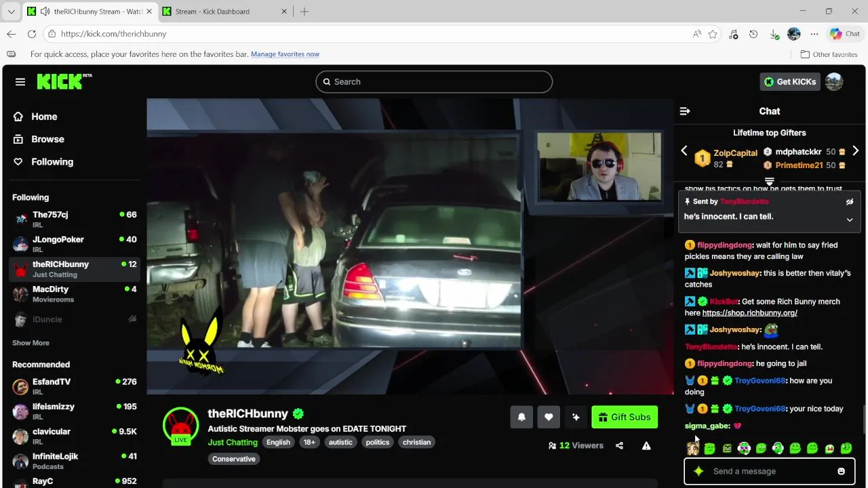Viewport: 868px width, 488px height.
Task: Open browser downloads icon
Action: 774,34
